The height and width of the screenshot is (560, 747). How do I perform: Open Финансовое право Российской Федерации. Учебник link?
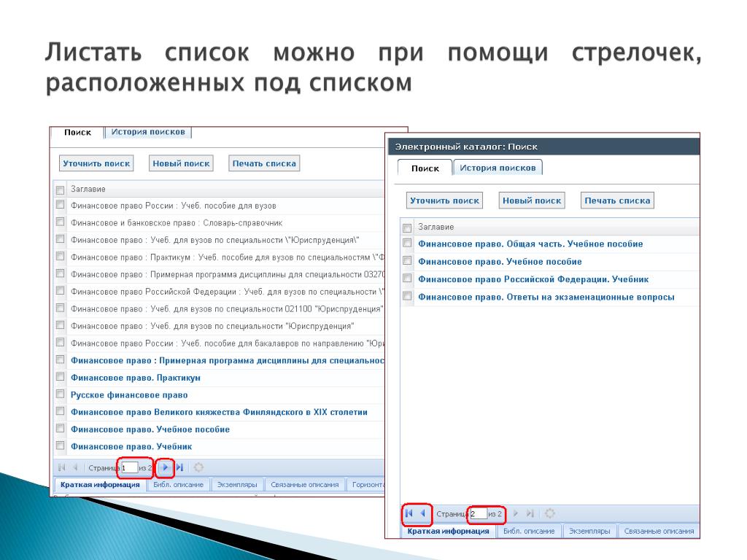[533, 279]
